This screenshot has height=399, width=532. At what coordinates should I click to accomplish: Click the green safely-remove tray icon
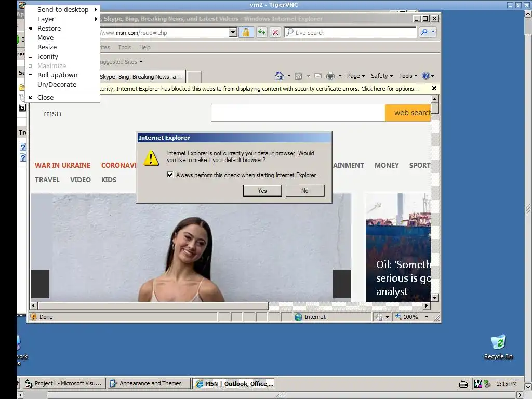(x=487, y=384)
